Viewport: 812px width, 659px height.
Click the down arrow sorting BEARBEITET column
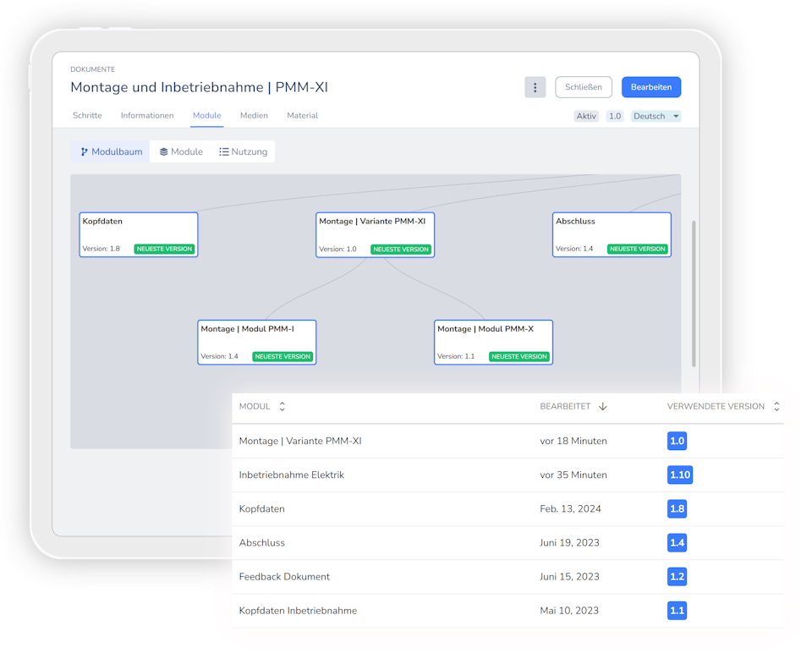point(602,406)
